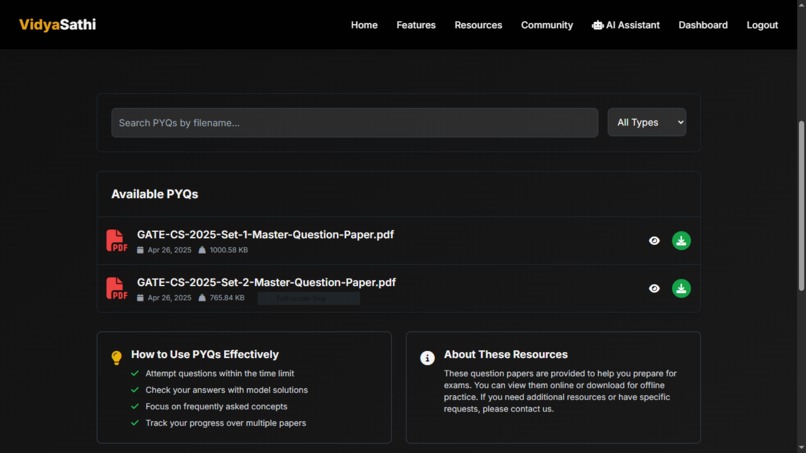Open the All Types filter dropdown
The image size is (806, 453).
pyautogui.click(x=647, y=122)
